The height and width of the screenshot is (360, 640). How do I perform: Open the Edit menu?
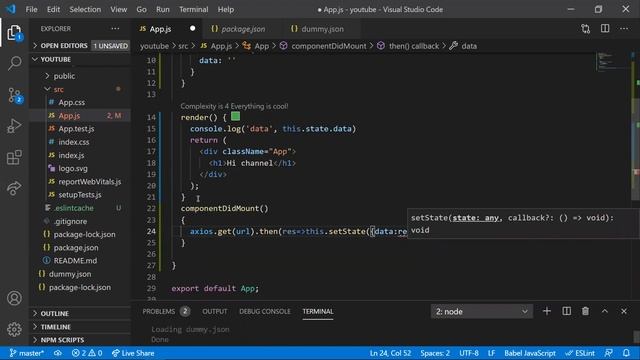pyautogui.click(x=53, y=9)
